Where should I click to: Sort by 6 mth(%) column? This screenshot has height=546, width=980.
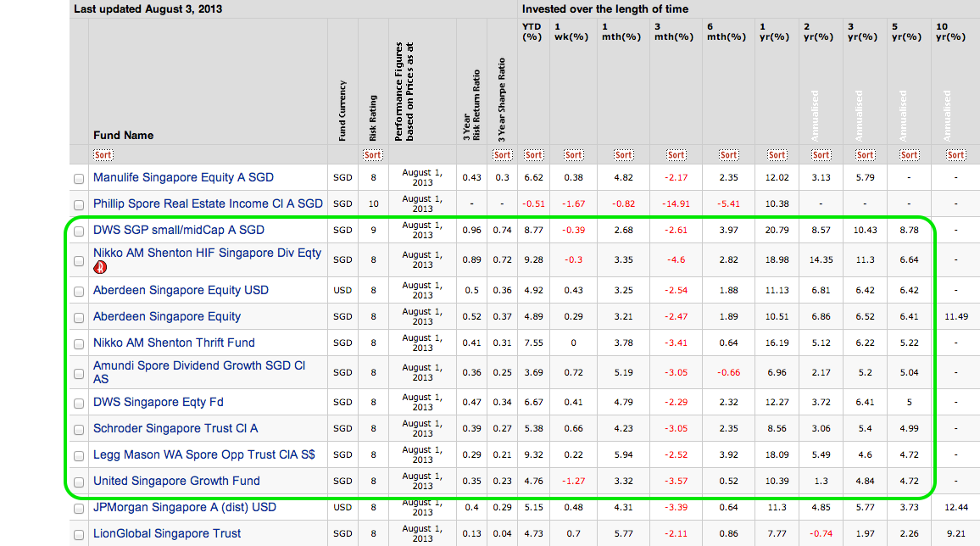tap(728, 155)
